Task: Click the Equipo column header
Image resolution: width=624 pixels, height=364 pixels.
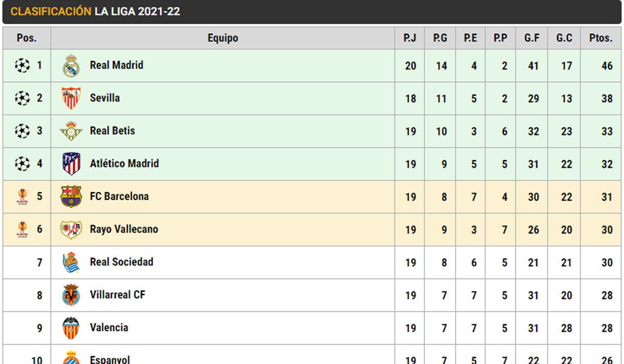Action: pyautogui.click(x=223, y=38)
